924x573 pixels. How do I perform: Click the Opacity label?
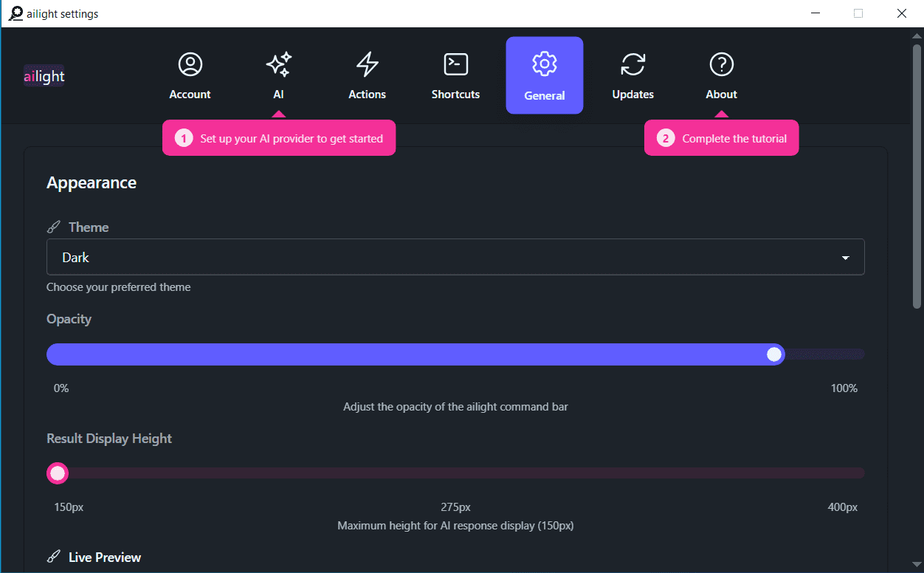tap(69, 319)
